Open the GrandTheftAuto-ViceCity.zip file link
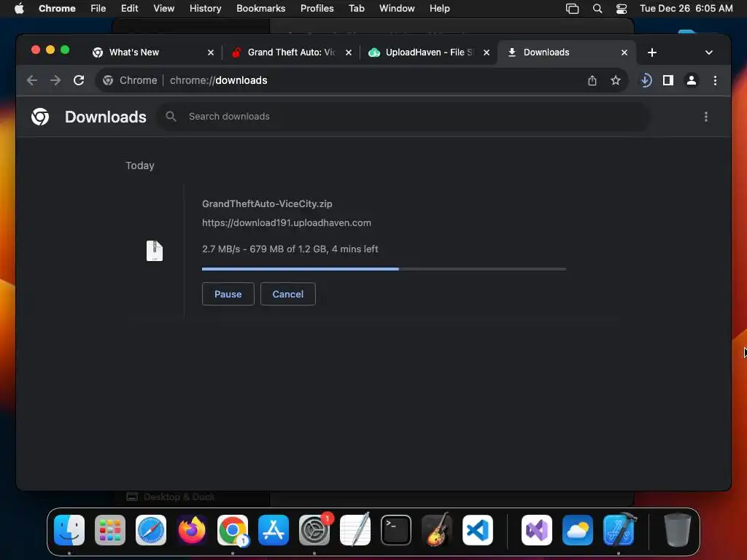The height and width of the screenshot is (560, 747). 267,204
